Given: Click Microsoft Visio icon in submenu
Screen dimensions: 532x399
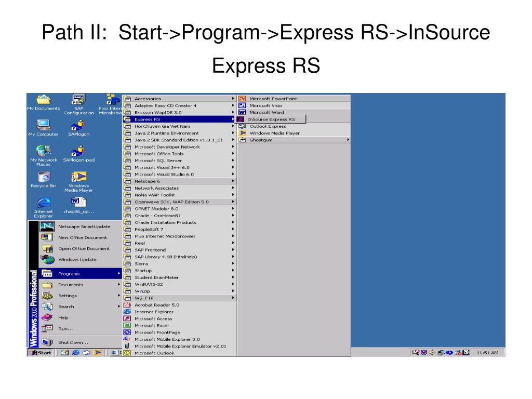Looking at the screenshot, I should (242, 105).
